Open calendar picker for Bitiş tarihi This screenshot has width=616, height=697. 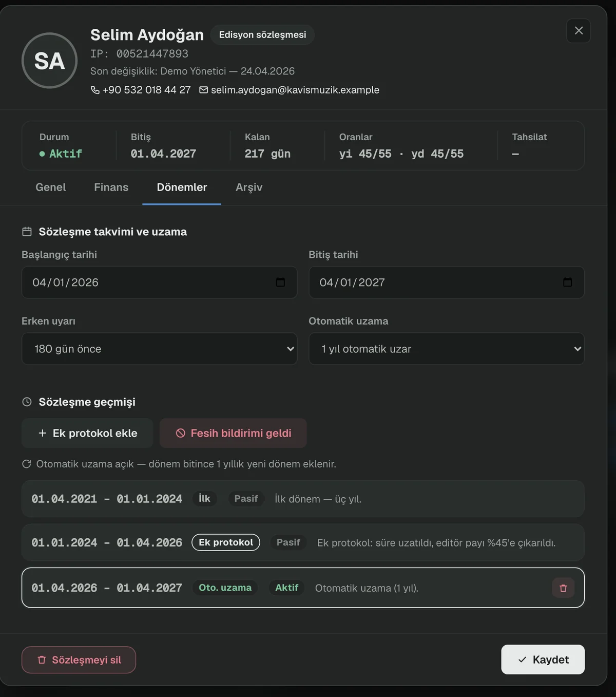click(x=567, y=282)
